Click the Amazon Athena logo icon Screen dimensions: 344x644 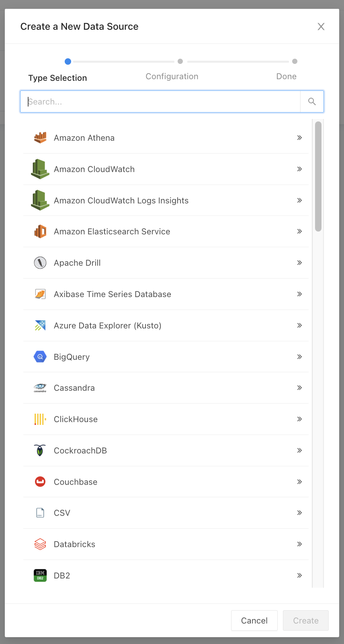40,137
